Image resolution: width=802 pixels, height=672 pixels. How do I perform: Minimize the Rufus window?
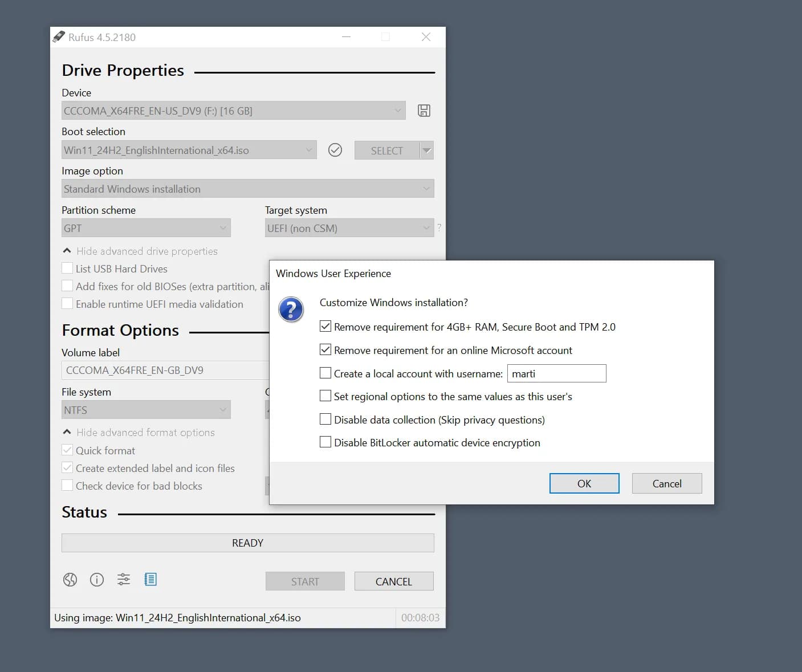click(x=346, y=37)
